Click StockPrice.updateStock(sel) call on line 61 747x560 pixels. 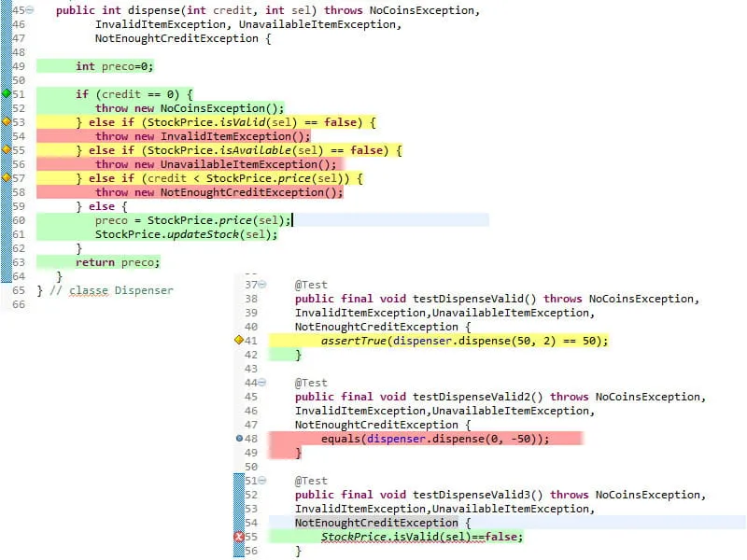186,234
